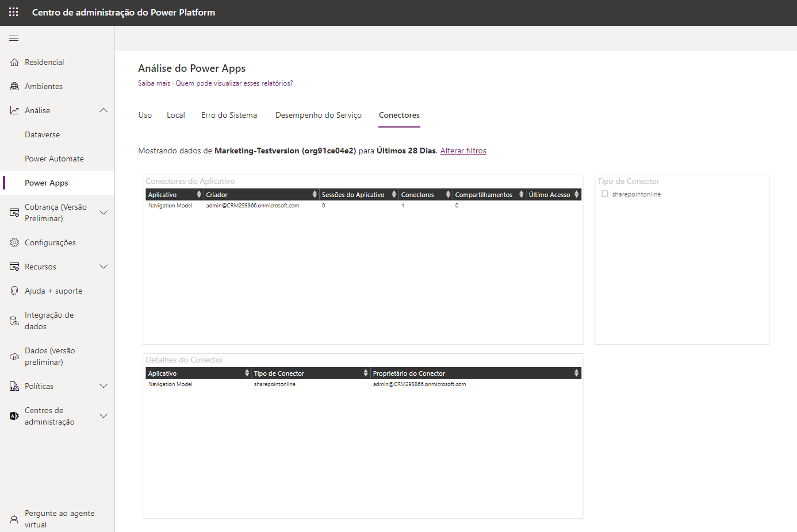Viewport: 797px width, 532px height.
Task: Click the Ambientes environments icon
Action: 14,86
